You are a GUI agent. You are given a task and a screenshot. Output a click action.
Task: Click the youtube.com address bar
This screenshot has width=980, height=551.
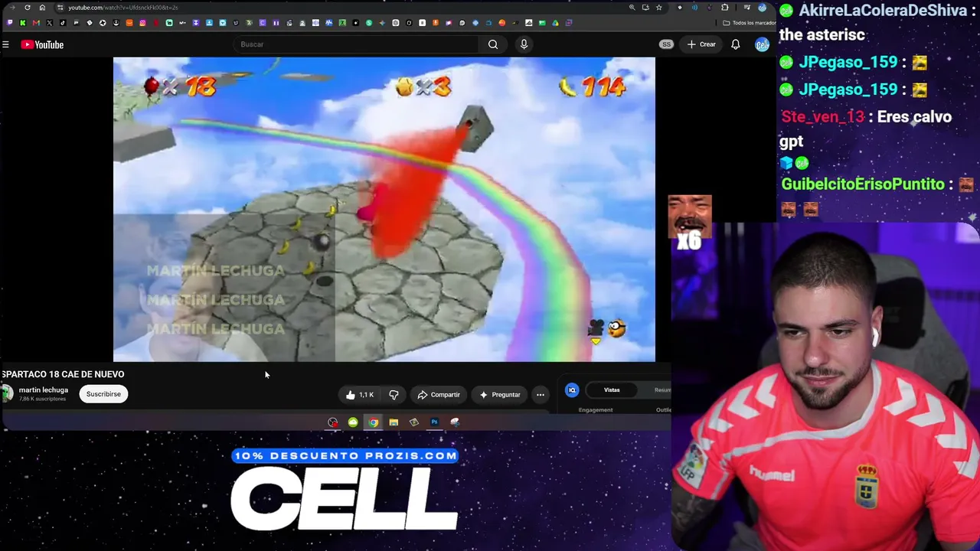pos(345,8)
